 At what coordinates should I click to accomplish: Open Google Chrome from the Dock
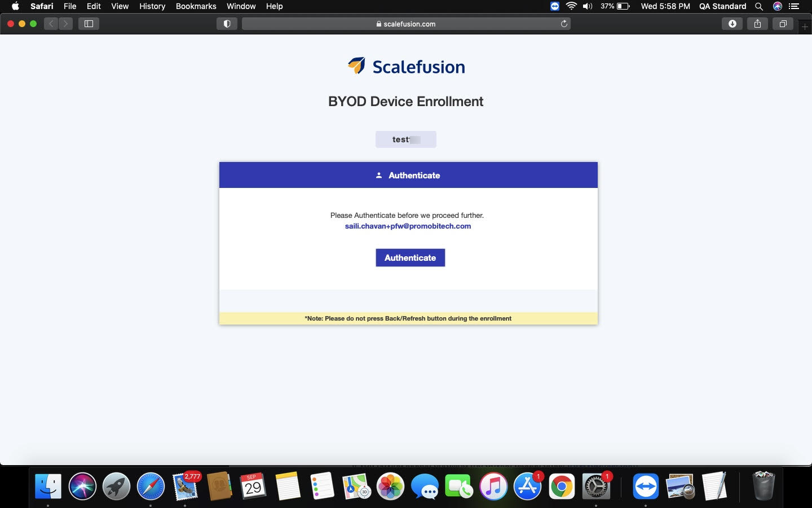pyautogui.click(x=562, y=487)
